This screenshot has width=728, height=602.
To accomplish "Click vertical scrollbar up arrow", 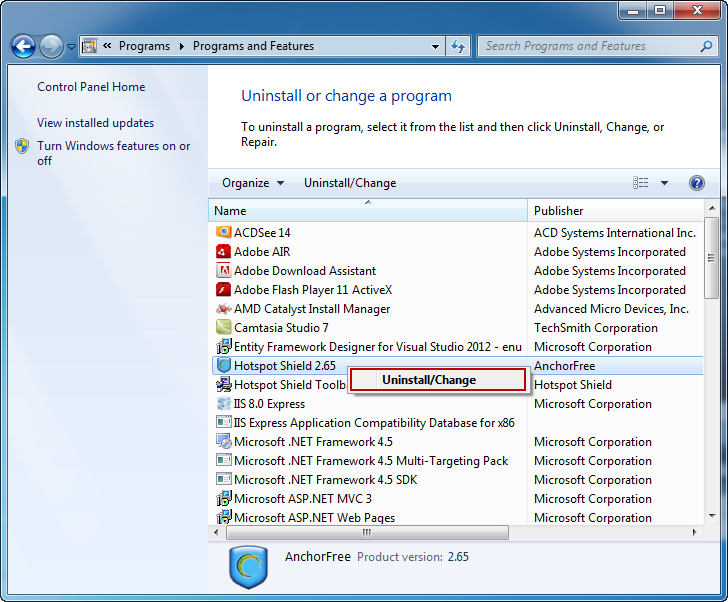I will 711,208.
